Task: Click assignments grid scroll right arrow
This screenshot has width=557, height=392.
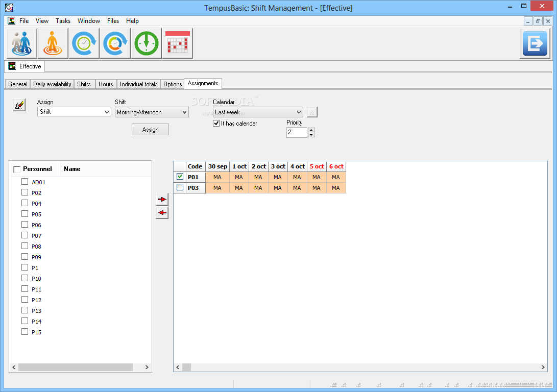Action: pos(543,367)
